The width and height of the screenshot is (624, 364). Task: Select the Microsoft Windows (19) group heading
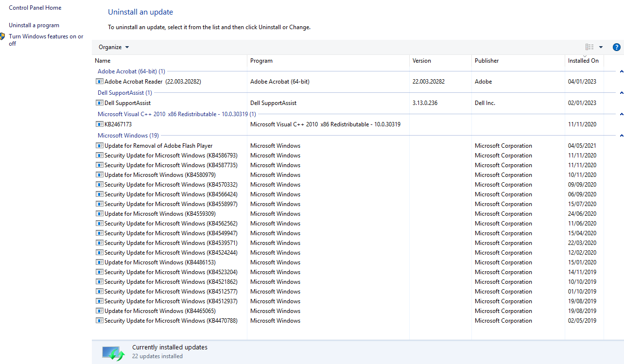[128, 136]
